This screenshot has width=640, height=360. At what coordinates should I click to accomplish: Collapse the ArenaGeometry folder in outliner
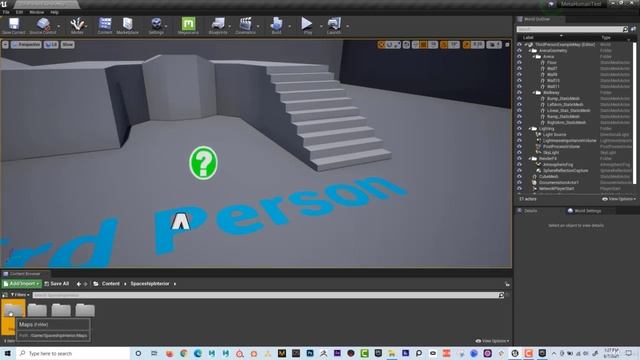tap(530, 51)
